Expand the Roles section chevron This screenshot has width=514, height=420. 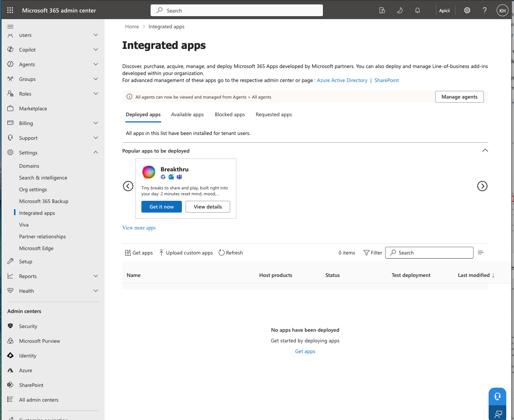click(x=96, y=94)
